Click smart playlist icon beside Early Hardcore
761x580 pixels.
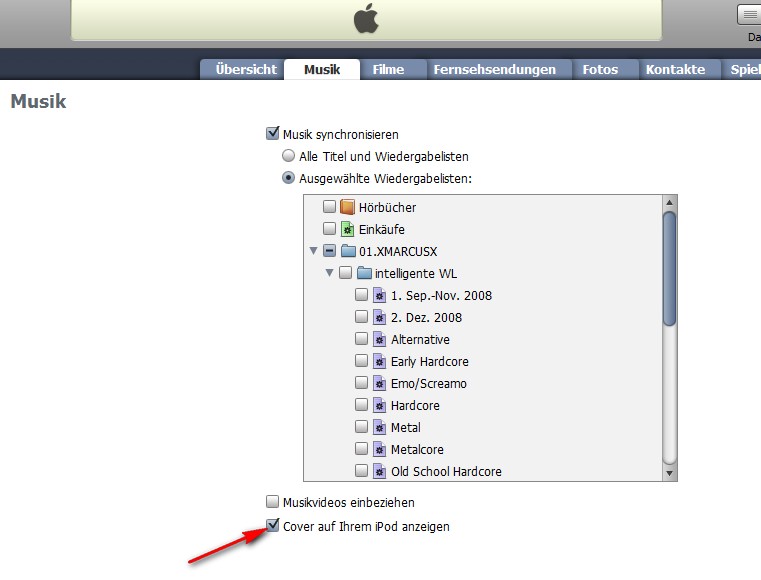coord(380,361)
